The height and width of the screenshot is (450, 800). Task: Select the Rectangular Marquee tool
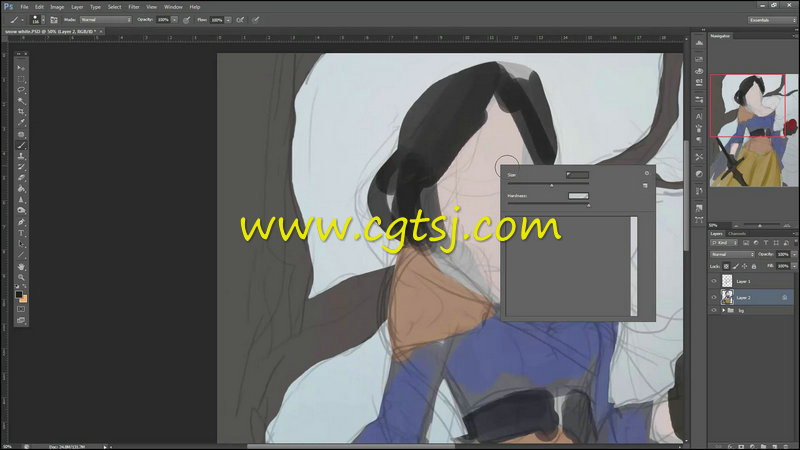(x=21, y=79)
